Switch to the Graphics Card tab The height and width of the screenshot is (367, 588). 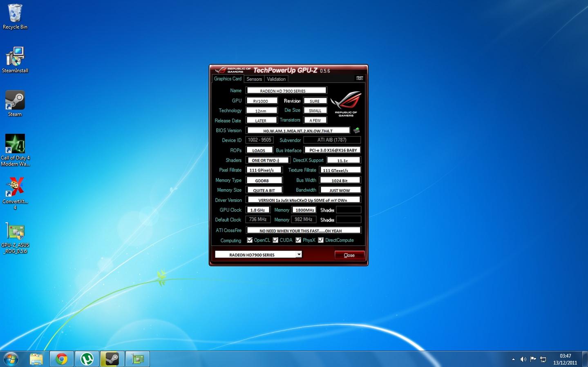pyautogui.click(x=228, y=79)
